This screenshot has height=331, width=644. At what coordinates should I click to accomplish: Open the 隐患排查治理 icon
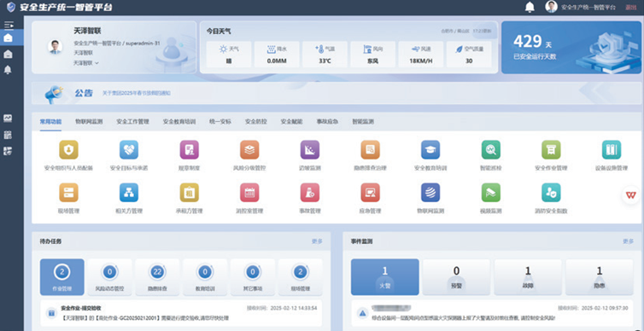tap(370, 149)
